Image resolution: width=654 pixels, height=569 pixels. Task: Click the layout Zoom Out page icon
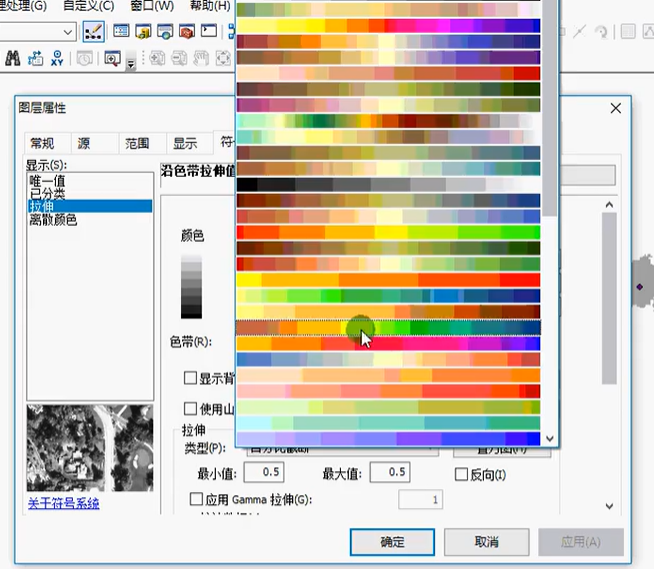point(179,58)
